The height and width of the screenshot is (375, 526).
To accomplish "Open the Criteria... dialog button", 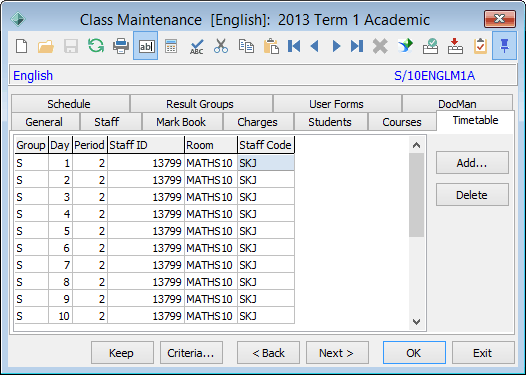I will click(191, 353).
